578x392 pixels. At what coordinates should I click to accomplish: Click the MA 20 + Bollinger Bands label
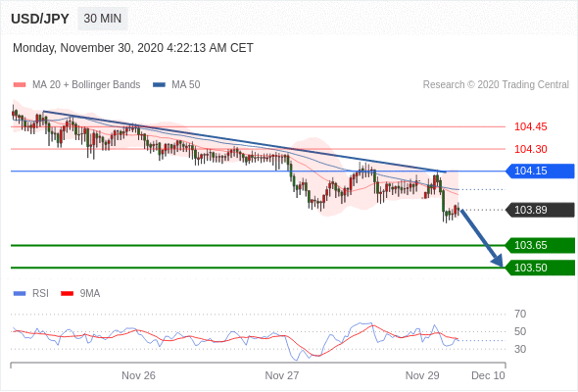click(86, 85)
